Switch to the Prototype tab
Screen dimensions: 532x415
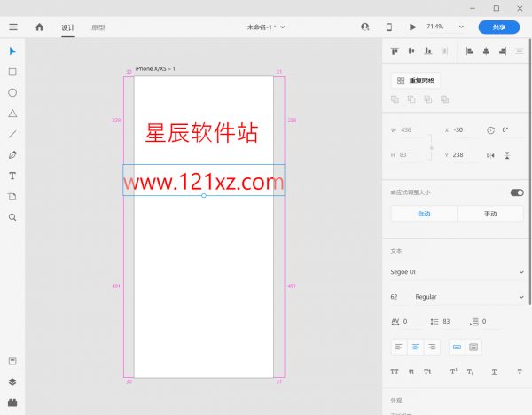pos(98,27)
